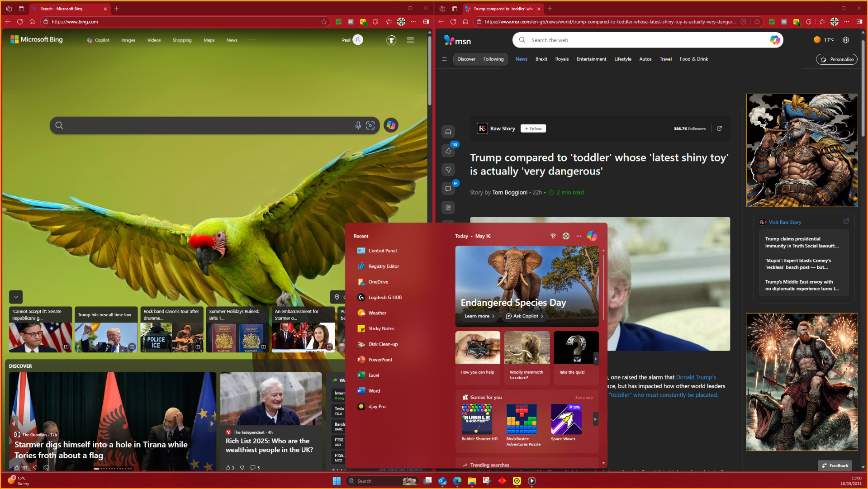Open the Food & Drink tab on MSN
The width and height of the screenshot is (868, 489).
tap(693, 59)
